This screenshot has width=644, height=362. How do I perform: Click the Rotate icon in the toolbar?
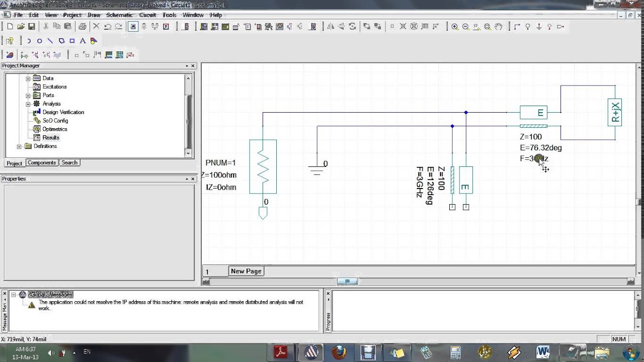352,27
